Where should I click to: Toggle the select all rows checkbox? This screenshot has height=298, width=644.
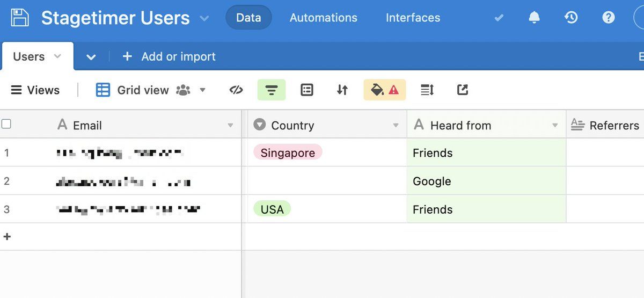coord(6,125)
